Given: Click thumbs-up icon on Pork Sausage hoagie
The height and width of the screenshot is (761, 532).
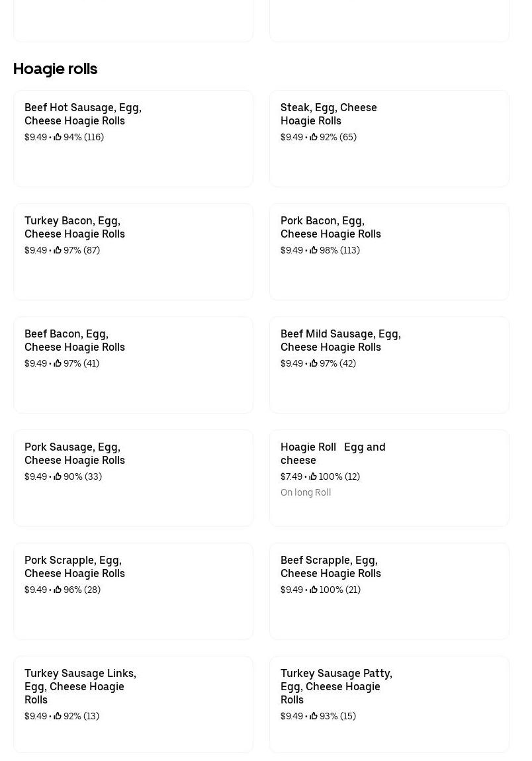Looking at the screenshot, I should click(58, 476).
